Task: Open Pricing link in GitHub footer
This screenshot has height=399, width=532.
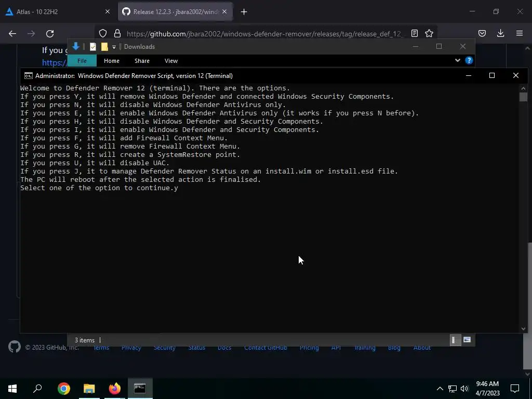Action: 309,348
